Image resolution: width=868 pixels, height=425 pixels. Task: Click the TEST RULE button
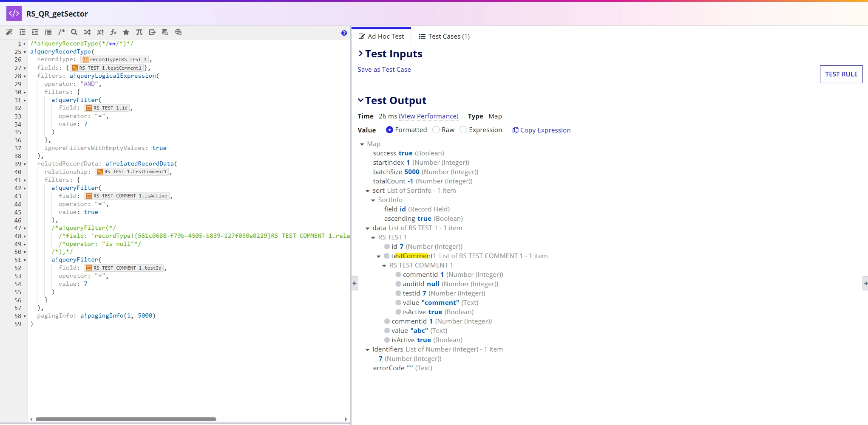[x=841, y=74]
